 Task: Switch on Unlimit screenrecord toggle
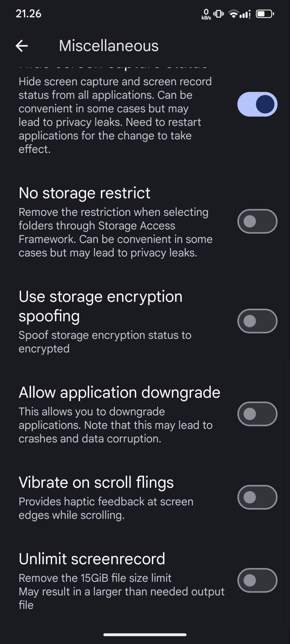(257, 580)
